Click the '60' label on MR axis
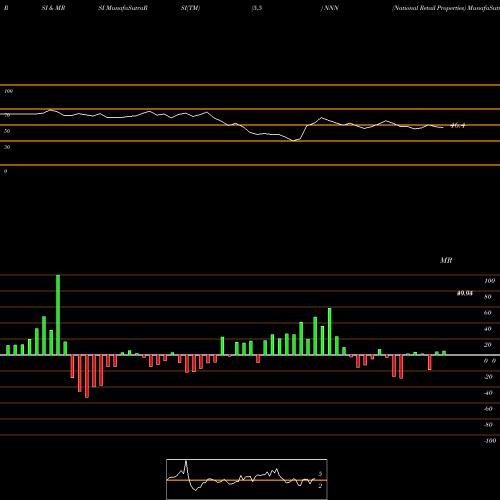This screenshot has height=500, width=500. [488, 313]
